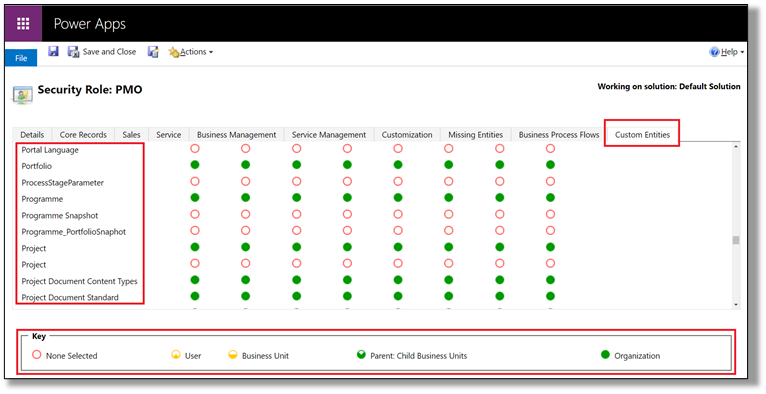Click the ProcessStageParameter entity name
This screenshot has width=766, height=394.
pos(63,183)
